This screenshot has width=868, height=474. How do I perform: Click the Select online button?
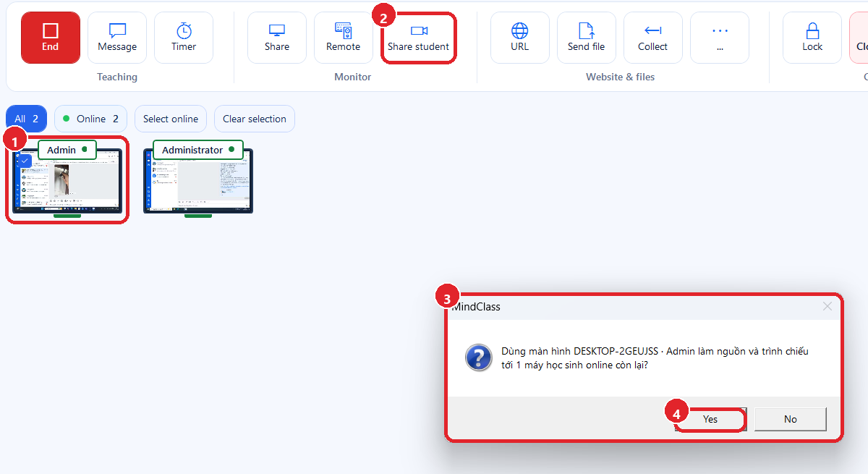[x=171, y=119]
